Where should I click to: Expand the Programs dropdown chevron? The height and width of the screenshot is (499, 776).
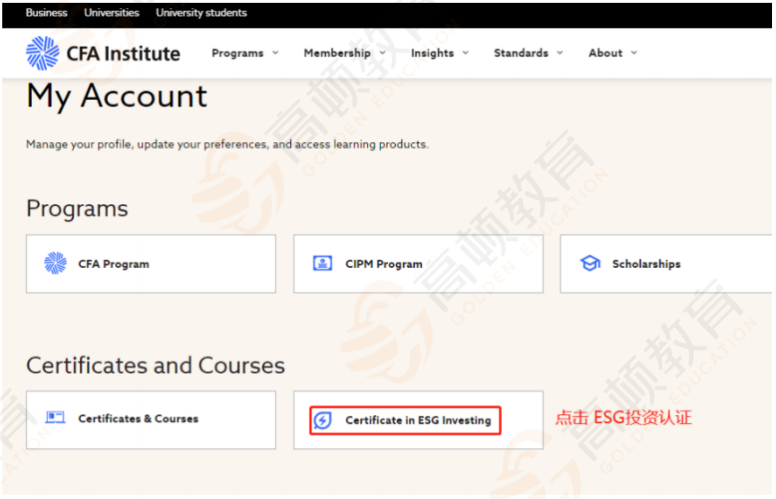(x=276, y=53)
